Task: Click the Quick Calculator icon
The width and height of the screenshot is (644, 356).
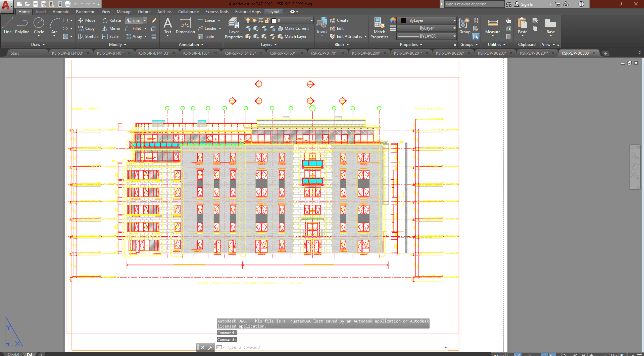Action: coord(508,37)
